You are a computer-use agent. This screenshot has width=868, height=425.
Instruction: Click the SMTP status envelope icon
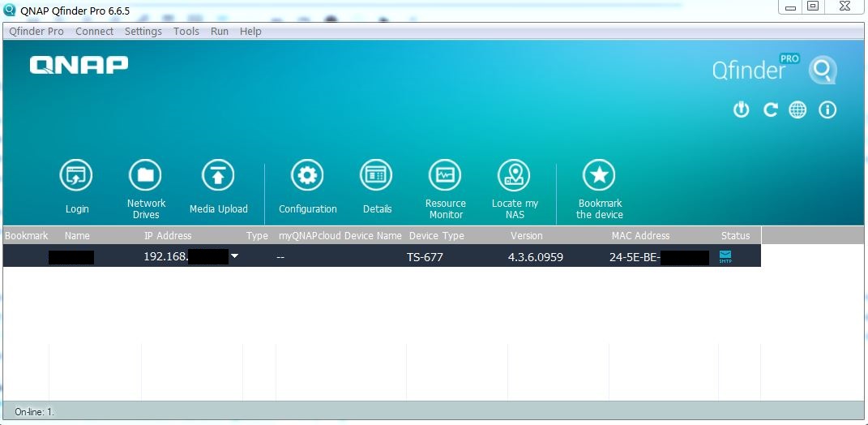click(x=725, y=256)
